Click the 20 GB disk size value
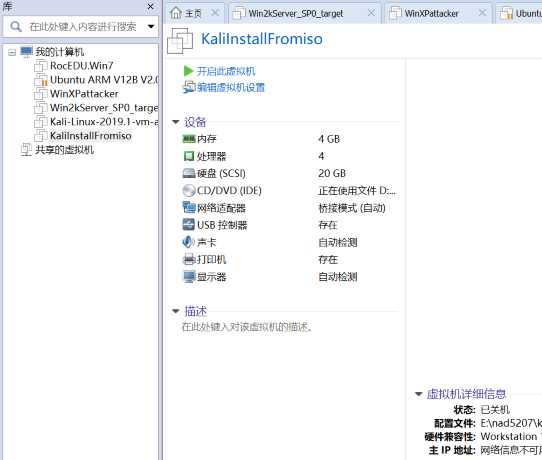This screenshot has width=542, height=460. (332, 173)
